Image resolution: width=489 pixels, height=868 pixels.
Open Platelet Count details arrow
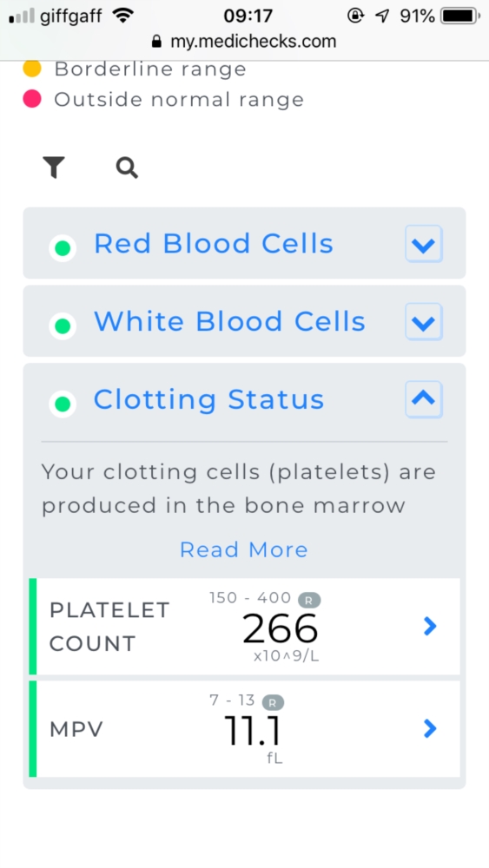(430, 627)
